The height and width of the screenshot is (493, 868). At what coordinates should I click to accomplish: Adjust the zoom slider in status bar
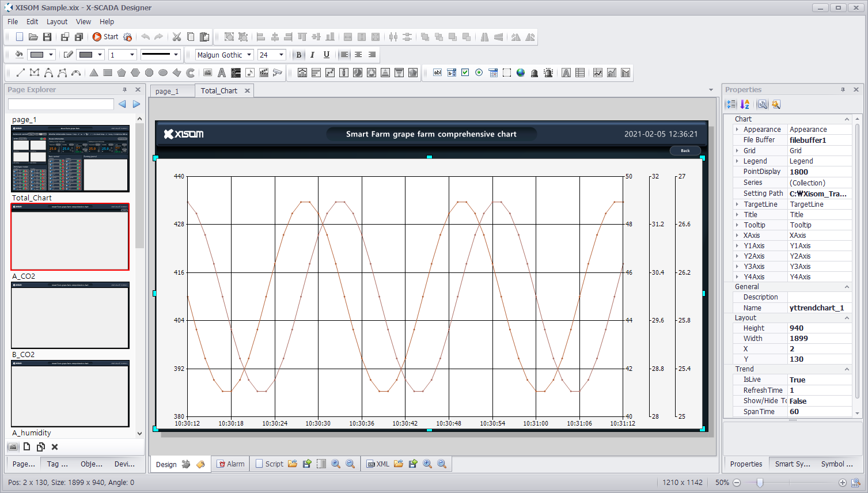pyautogui.click(x=760, y=483)
